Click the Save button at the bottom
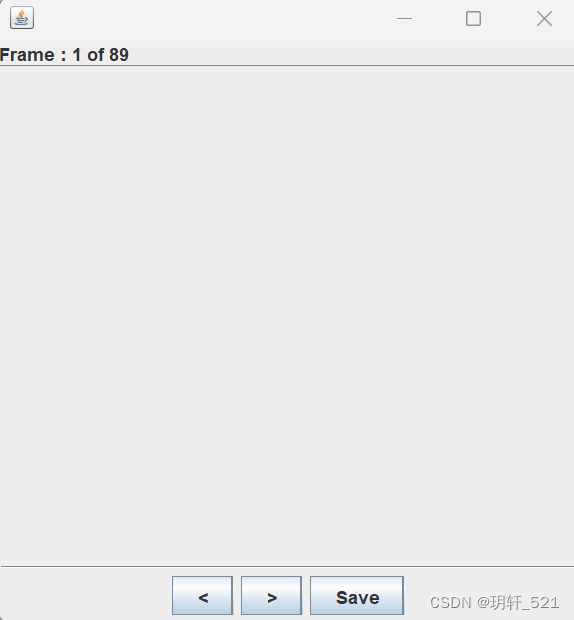This screenshot has height=620, width=574. click(357, 595)
